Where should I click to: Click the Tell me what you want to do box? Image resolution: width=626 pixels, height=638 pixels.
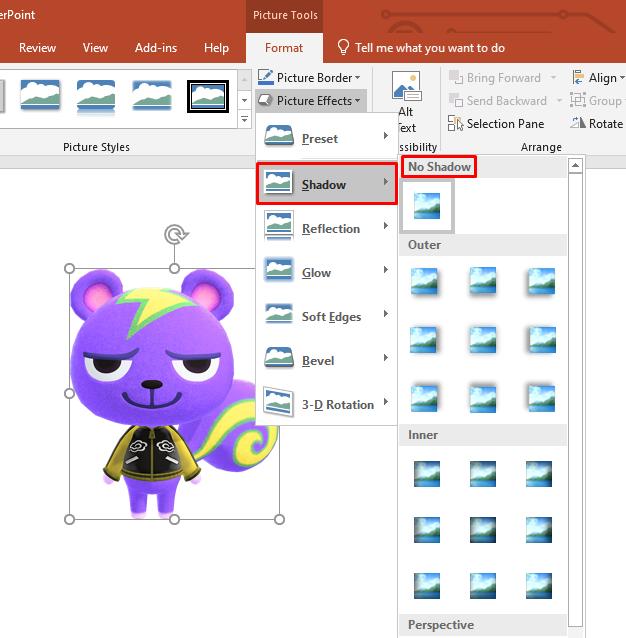coord(421,48)
